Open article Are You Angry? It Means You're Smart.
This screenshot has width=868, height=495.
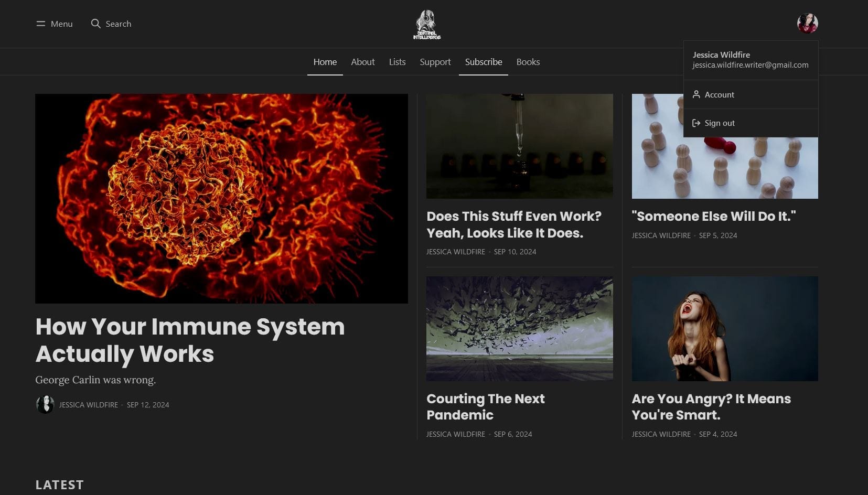tap(711, 406)
